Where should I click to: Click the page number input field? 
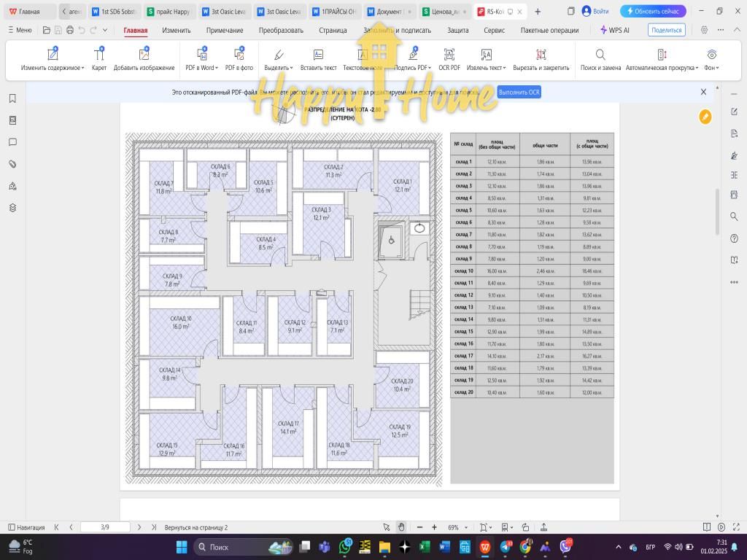(105, 527)
